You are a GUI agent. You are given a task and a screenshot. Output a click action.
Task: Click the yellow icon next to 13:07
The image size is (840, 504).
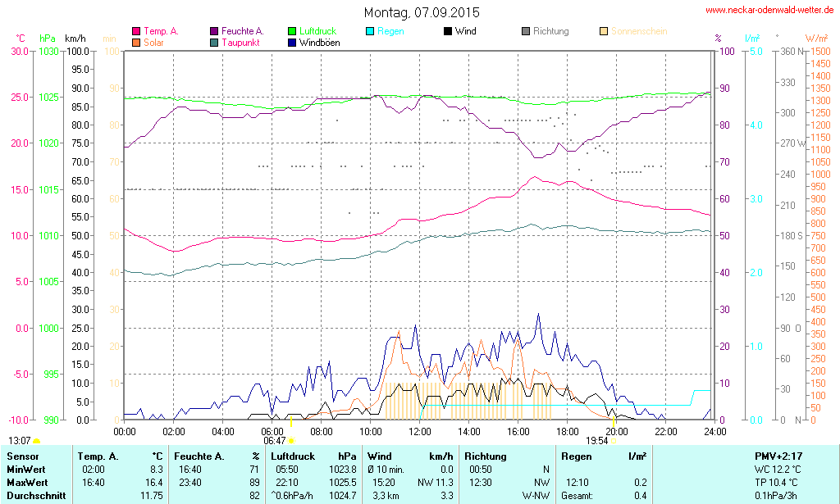[x=37, y=441]
